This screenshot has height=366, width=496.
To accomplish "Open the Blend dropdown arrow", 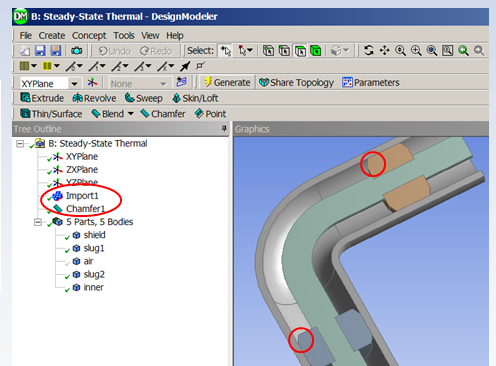I will (x=131, y=114).
